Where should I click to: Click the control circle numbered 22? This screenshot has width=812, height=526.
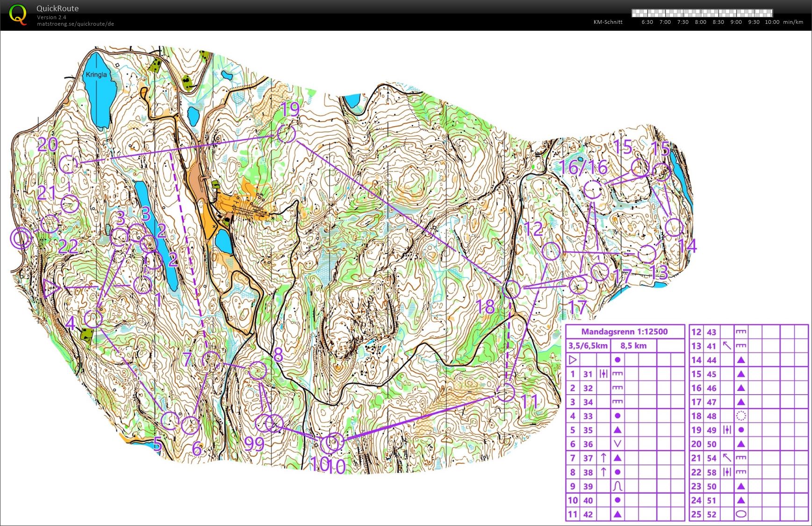(x=50, y=223)
